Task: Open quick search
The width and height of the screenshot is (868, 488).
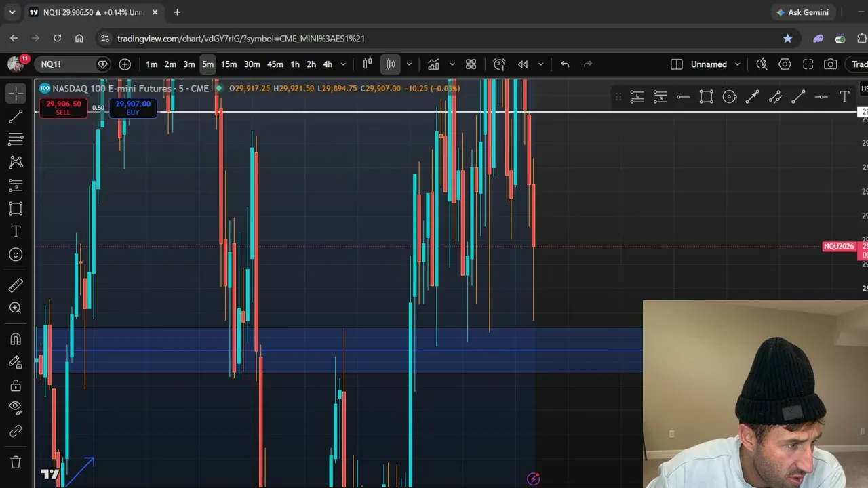Action: pos(762,64)
